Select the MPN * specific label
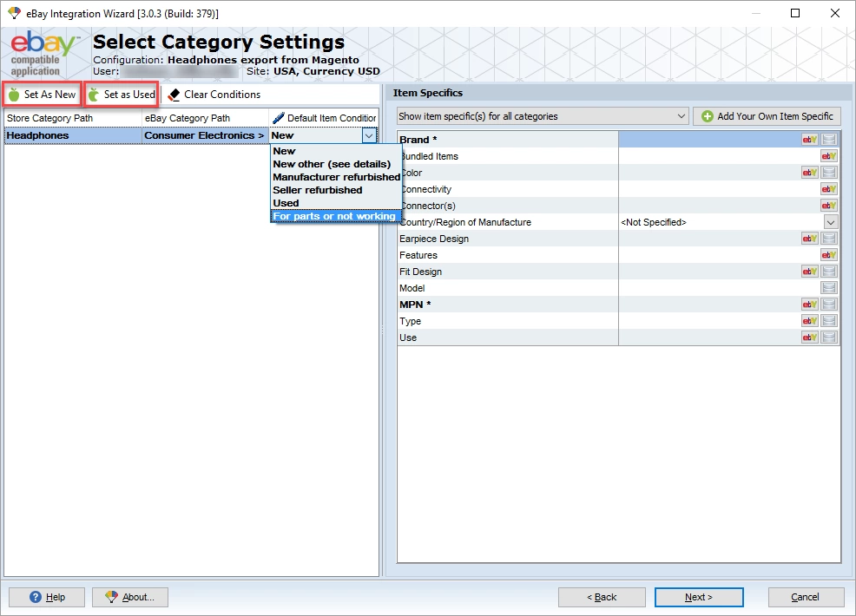 tap(415, 305)
